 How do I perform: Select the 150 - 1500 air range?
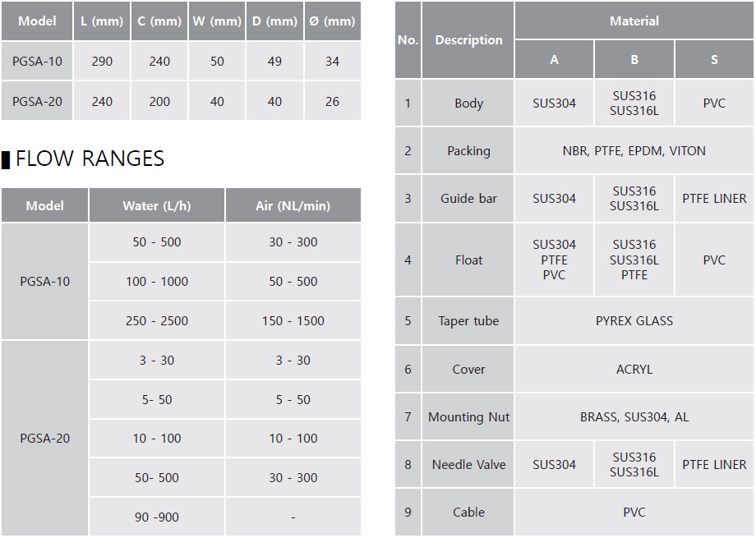pos(293,321)
